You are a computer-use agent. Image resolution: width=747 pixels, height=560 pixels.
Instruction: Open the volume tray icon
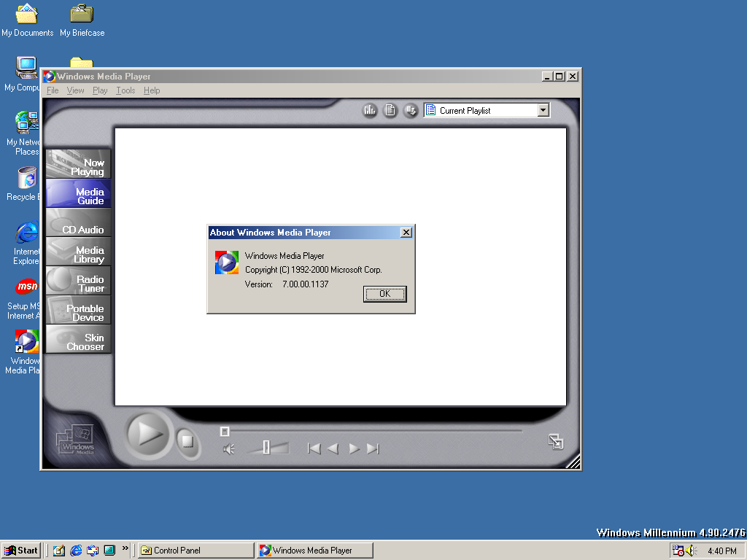691,551
